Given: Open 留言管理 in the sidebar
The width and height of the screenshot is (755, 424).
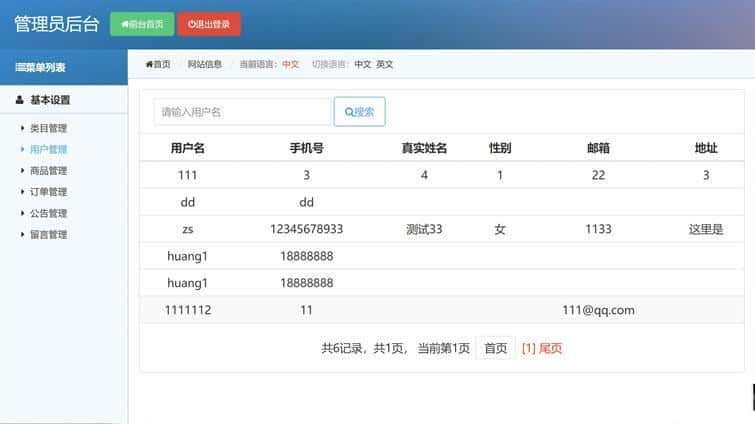Looking at the screenshot, I should tap(48, 235).
